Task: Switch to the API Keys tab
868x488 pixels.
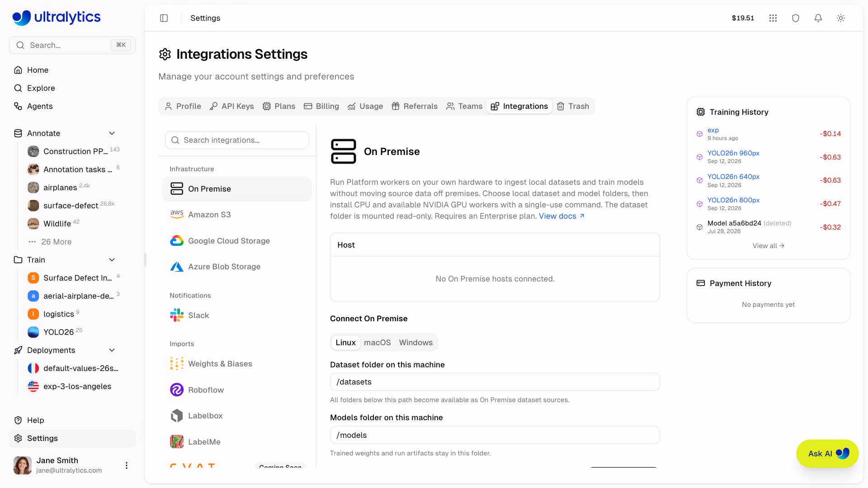Action: click(232, 106)
